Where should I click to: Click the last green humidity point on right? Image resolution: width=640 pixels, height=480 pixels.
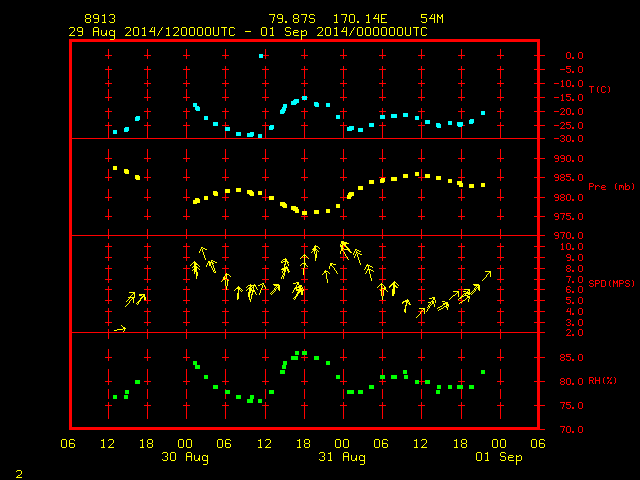click(x=483, y=372)
